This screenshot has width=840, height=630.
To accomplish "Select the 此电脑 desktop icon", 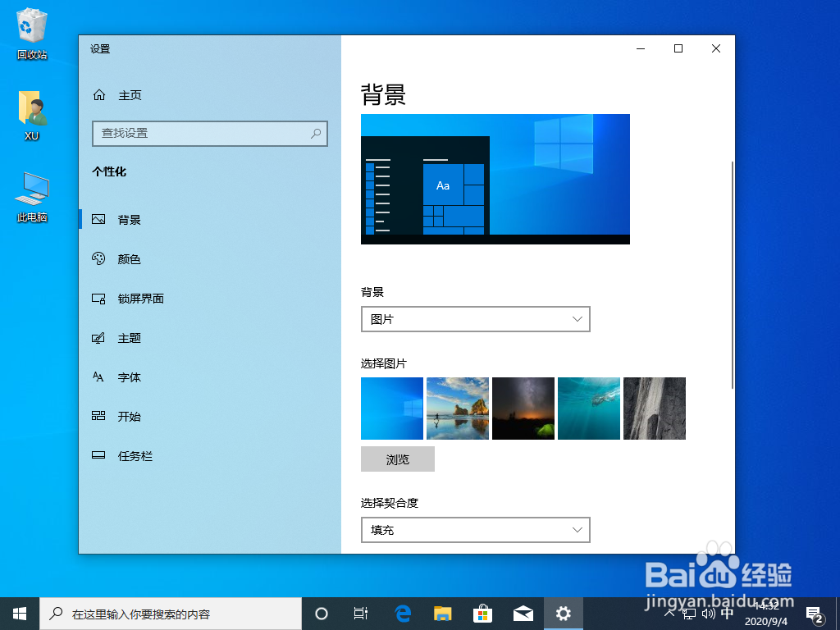I will tap(32, 197).
